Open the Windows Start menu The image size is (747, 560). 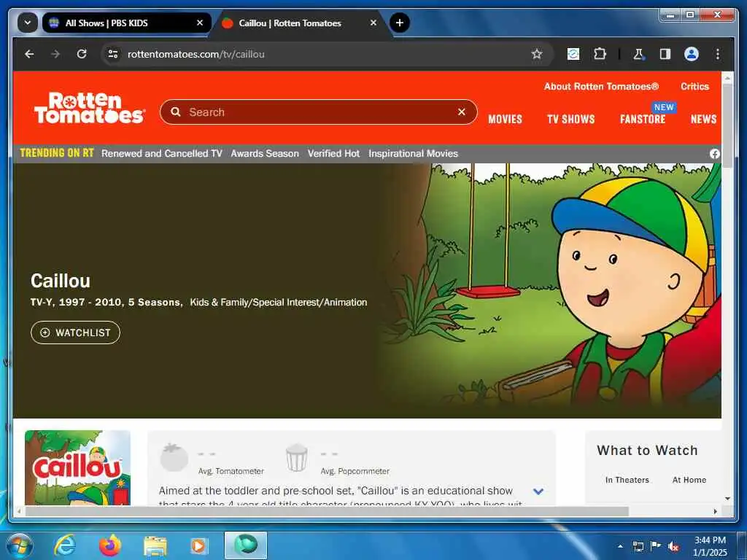19,545
